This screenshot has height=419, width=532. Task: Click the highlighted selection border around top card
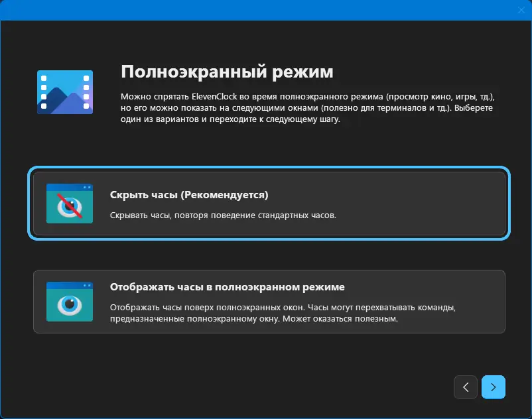[x=269, y=168]
